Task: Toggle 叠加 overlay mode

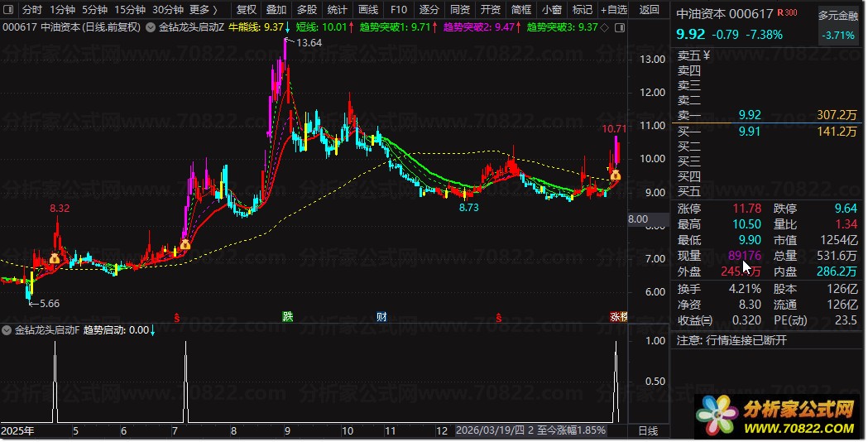Action: coord(276,10)
